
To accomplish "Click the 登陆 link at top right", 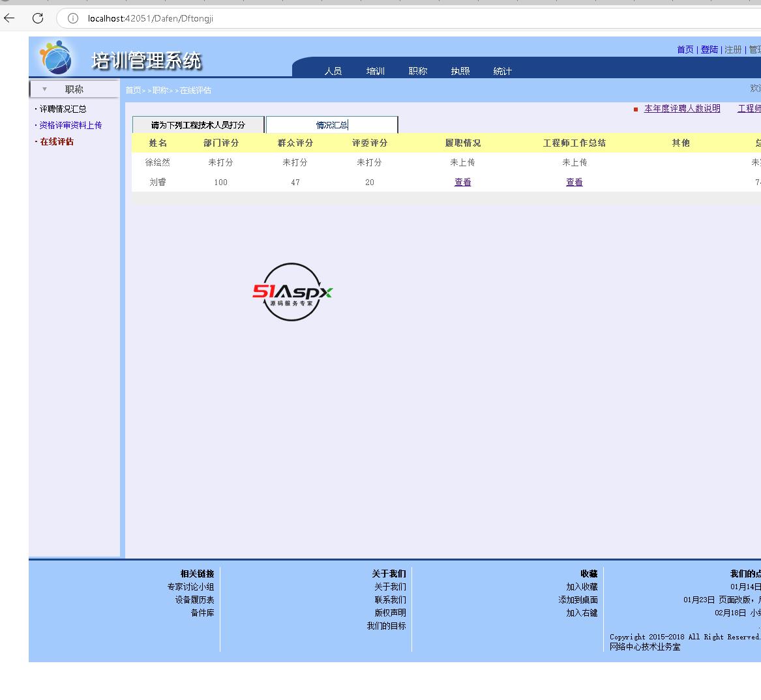I will coord(709,50).
